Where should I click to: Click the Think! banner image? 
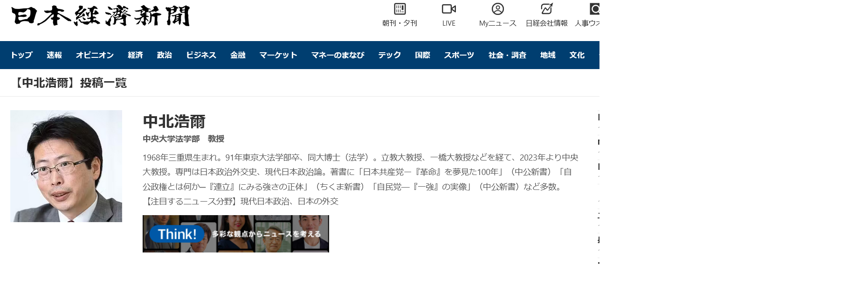pyautogui.click(x=236, y=234)
